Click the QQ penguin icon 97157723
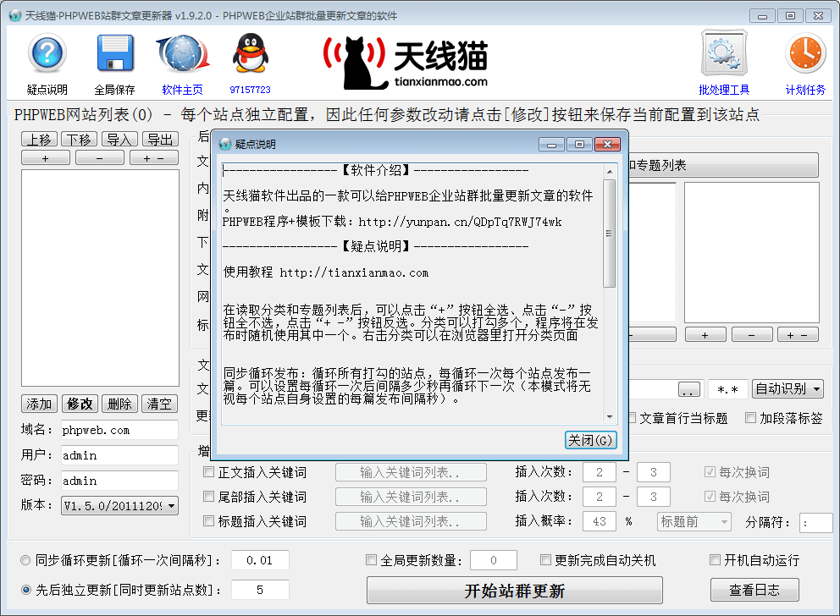This screenshot has width=840, height=616. pyautogui.click(x=250, y=53)
